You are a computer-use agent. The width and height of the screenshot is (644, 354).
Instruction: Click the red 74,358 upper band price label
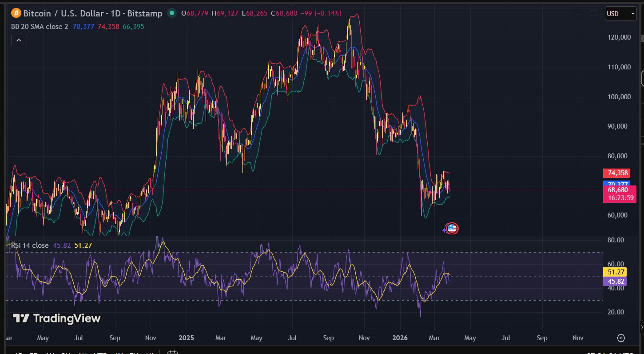pyautogui.click(x=616, y=173)
